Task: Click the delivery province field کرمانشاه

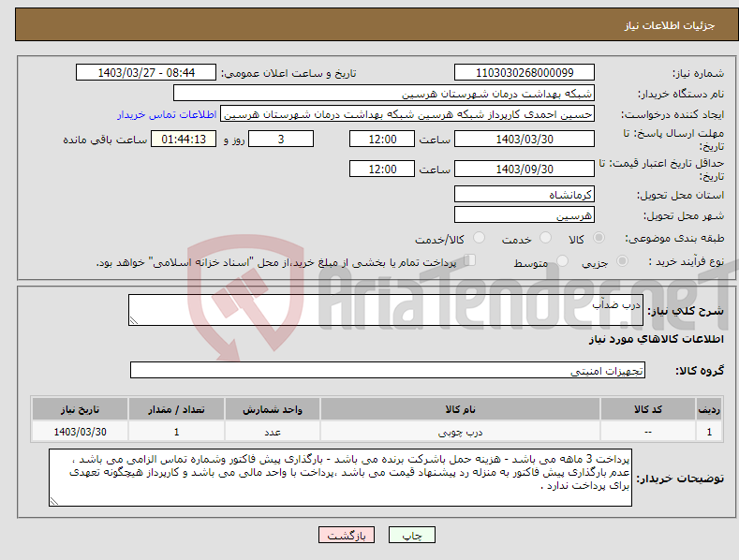Action: [x=525, y=194]
